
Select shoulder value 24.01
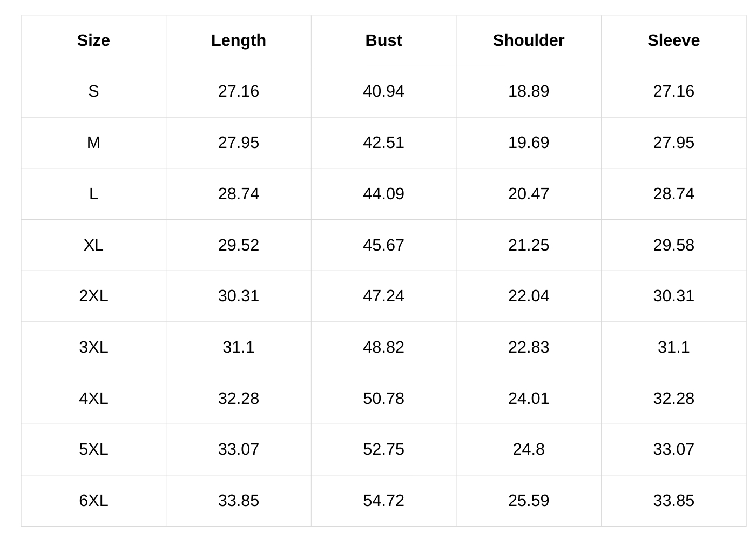pyautogui.click(x=528, y=399)
